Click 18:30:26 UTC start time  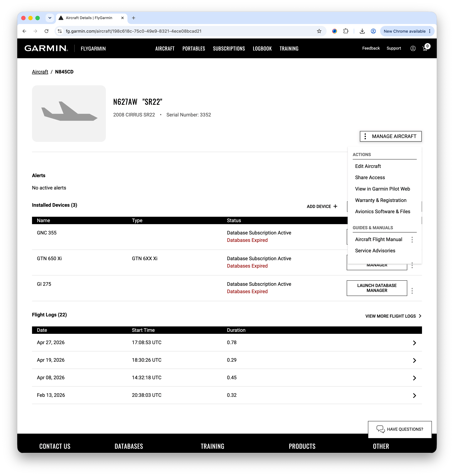tap(146, 360)
